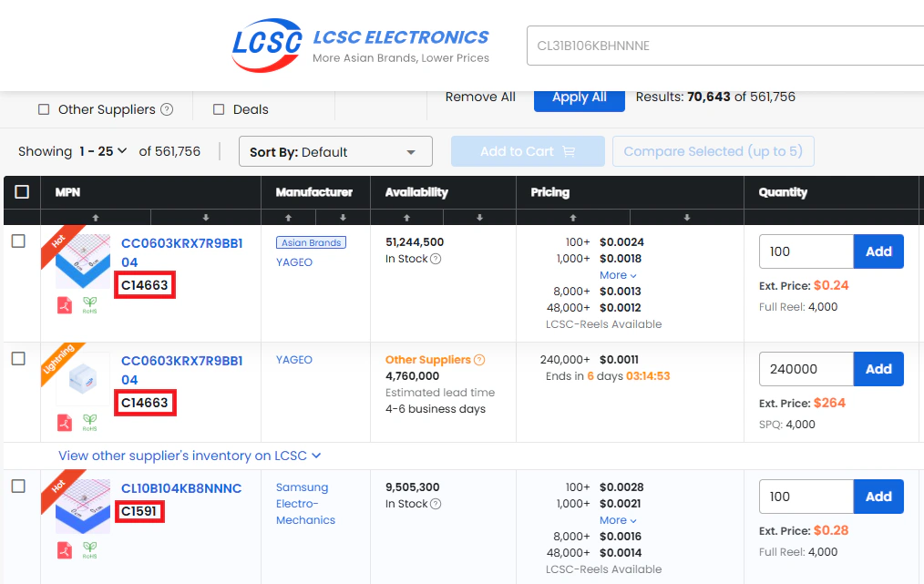Select checkbox for Hot CC0603KRX7R9BB104 row

18,241
